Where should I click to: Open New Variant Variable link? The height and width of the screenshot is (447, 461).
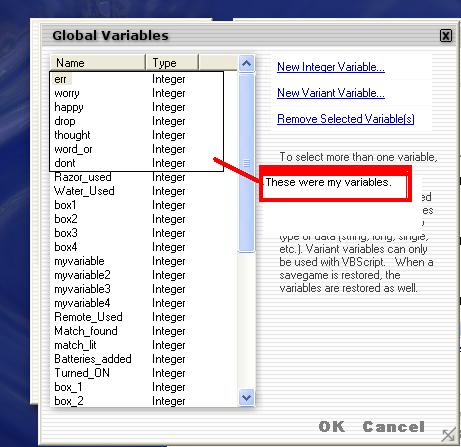point(331,93)
